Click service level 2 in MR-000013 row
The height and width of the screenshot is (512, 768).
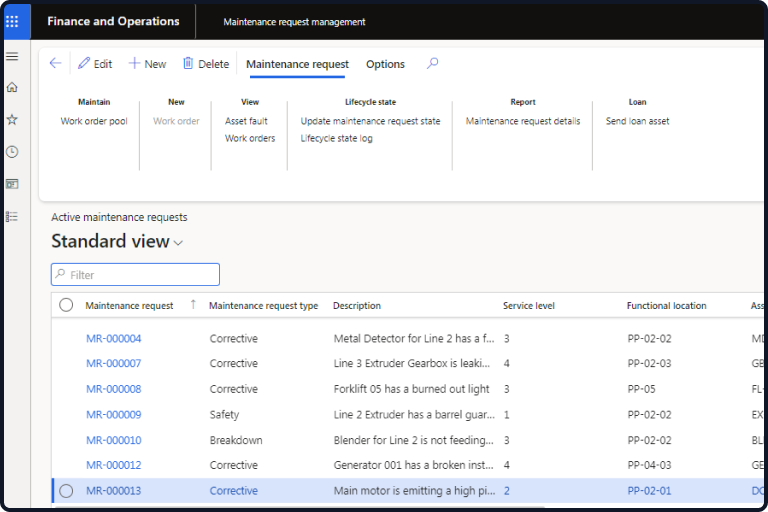(506, 490)
